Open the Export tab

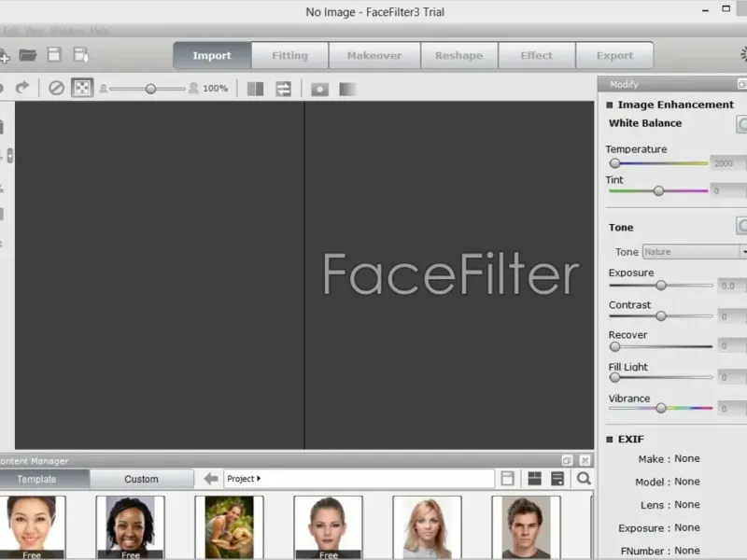pos(614,56)
